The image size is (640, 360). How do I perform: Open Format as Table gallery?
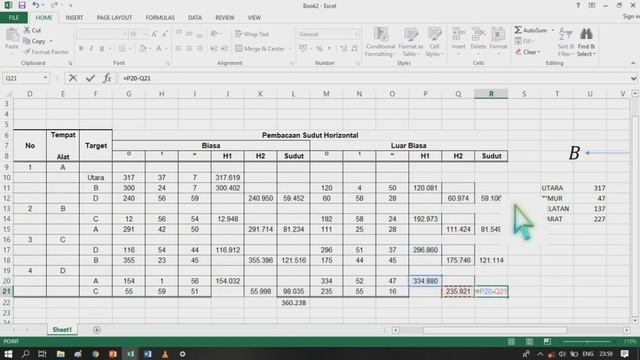(411, 42)
